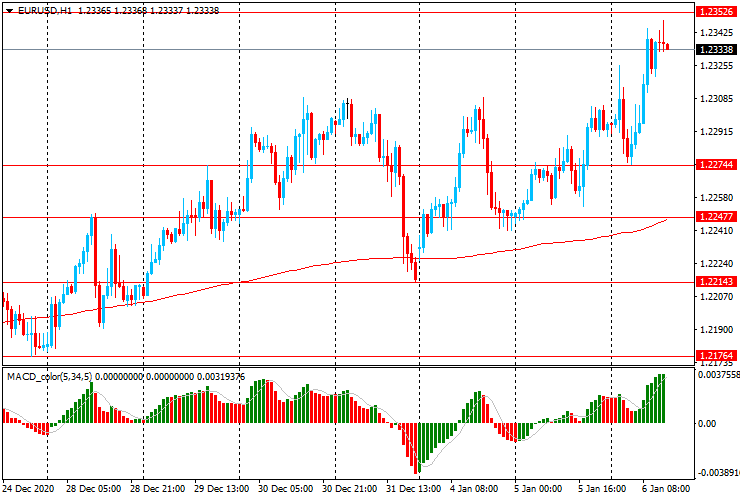
Task: Select the 1.21900 price axis value
Action: pos(717,330)
